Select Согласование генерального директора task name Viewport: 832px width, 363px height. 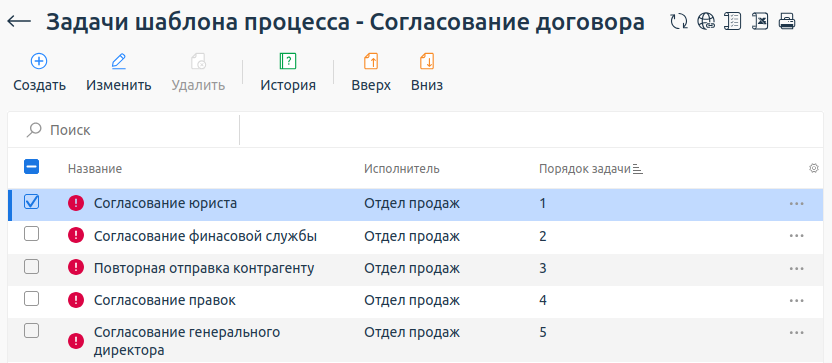[x=187, y=341]
